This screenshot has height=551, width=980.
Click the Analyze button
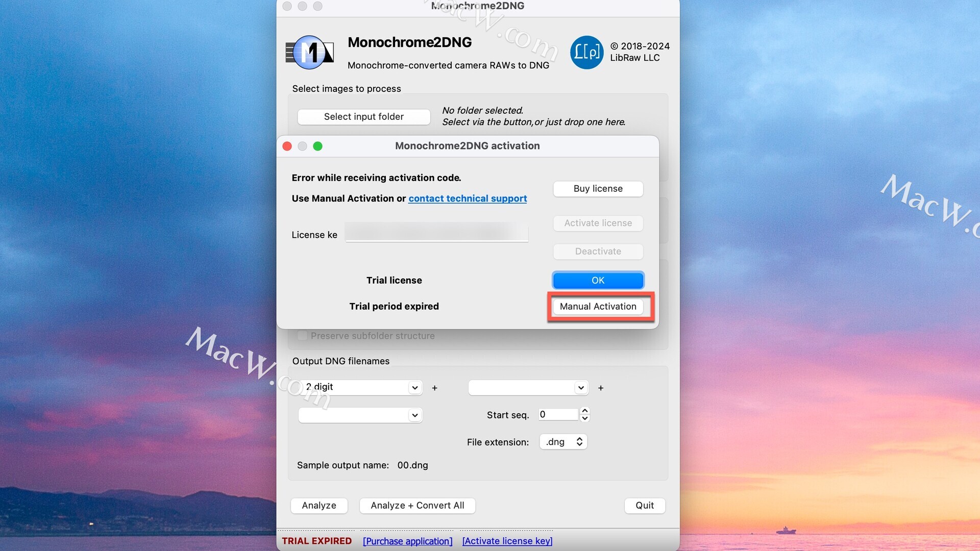[319, 506]
